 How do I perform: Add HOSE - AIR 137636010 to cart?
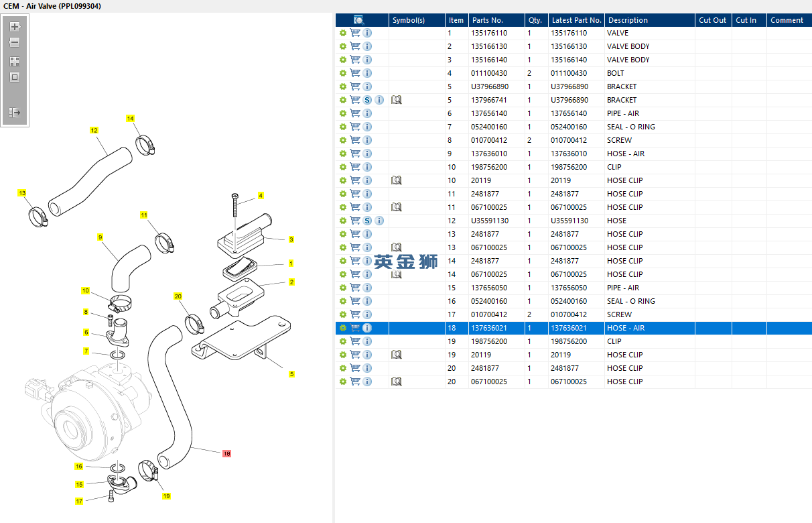(x=355, y=154)
